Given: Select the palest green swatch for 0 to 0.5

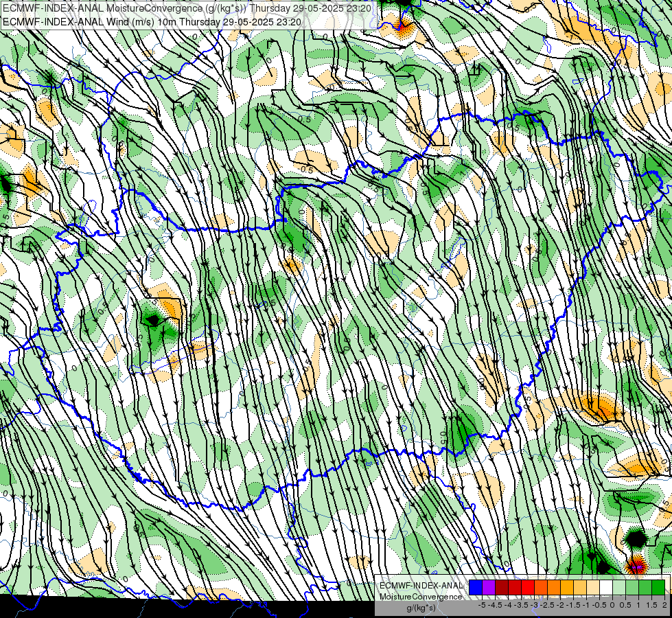Looking at the screenshot, I should click(619, 587).
